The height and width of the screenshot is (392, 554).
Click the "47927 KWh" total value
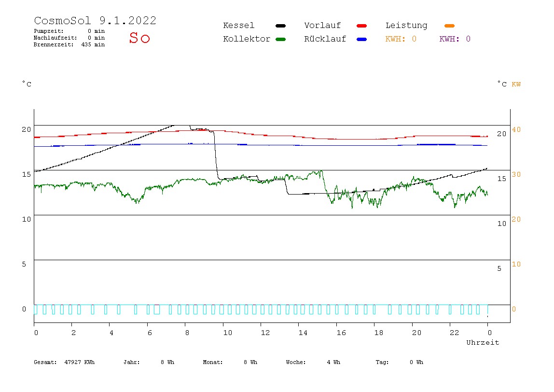[80, 362]
